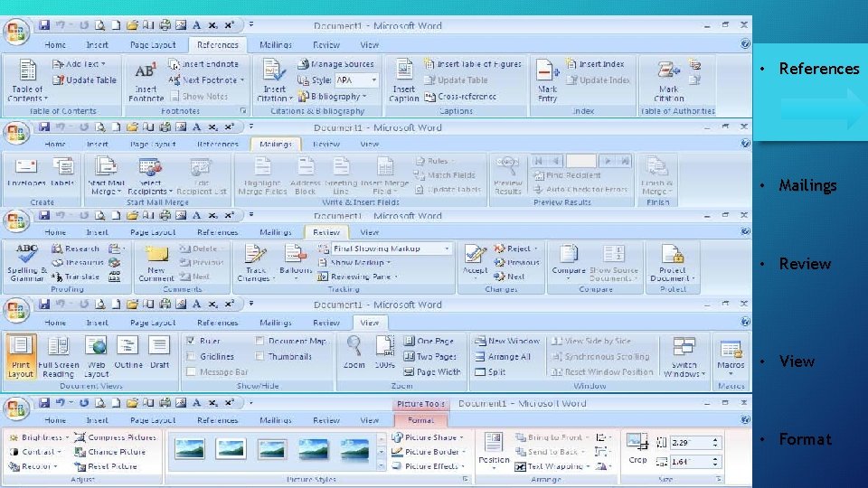Click Insert Table of Figures
The image size is (868, 488).
pos(473,64)
